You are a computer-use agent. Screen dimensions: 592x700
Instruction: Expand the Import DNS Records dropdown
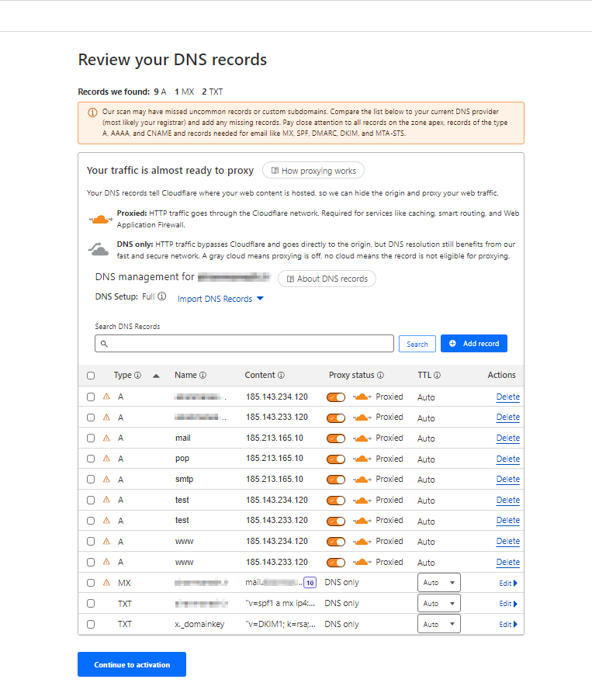click(220, 299)
